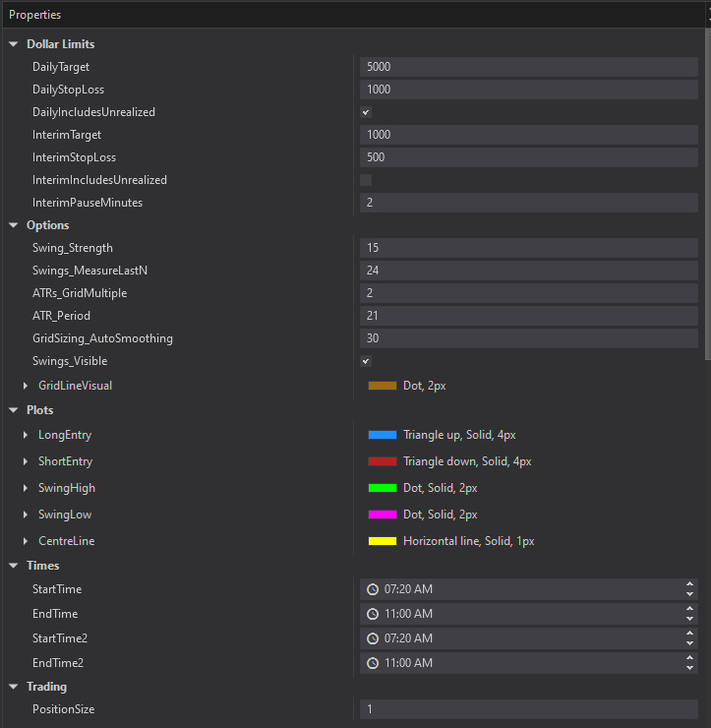
Task: Click the SwingHigh green color swatch
Action: coord(383,488)
